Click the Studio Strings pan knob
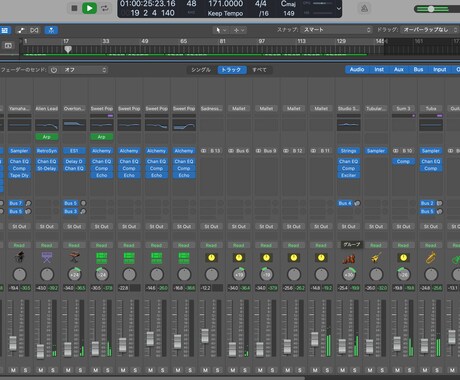This screenshot has width=460, height=380. 348,275
